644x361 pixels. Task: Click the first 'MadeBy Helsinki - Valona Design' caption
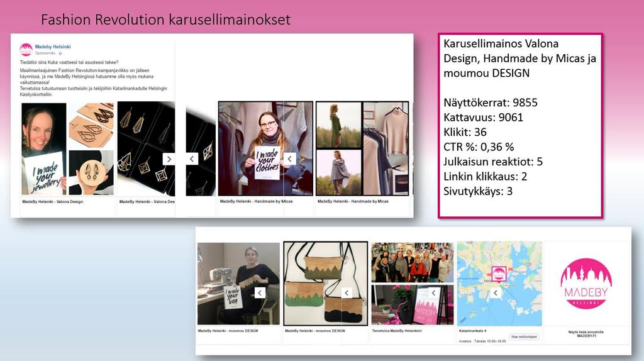53,202
